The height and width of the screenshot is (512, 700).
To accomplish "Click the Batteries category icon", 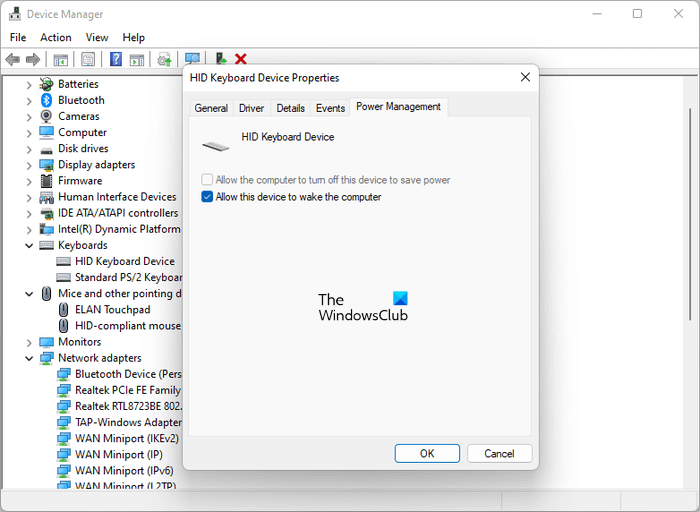I will [x=46, y=84].
